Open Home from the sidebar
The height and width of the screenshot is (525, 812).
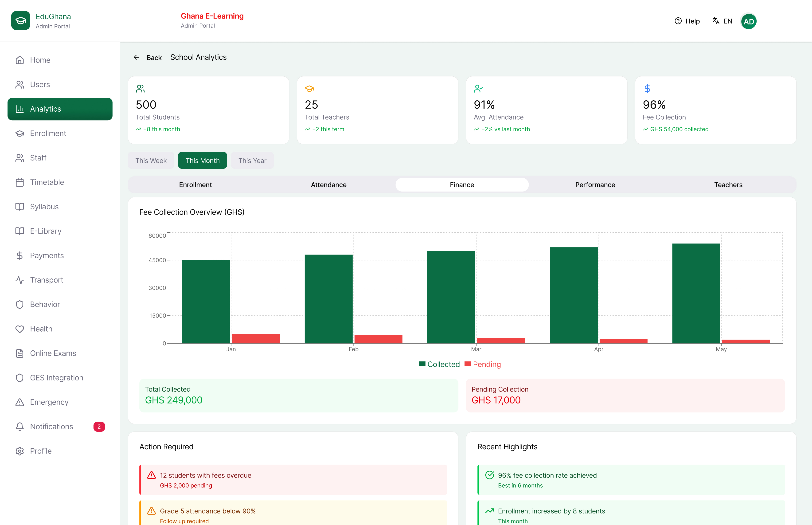[x=60, y=60]
